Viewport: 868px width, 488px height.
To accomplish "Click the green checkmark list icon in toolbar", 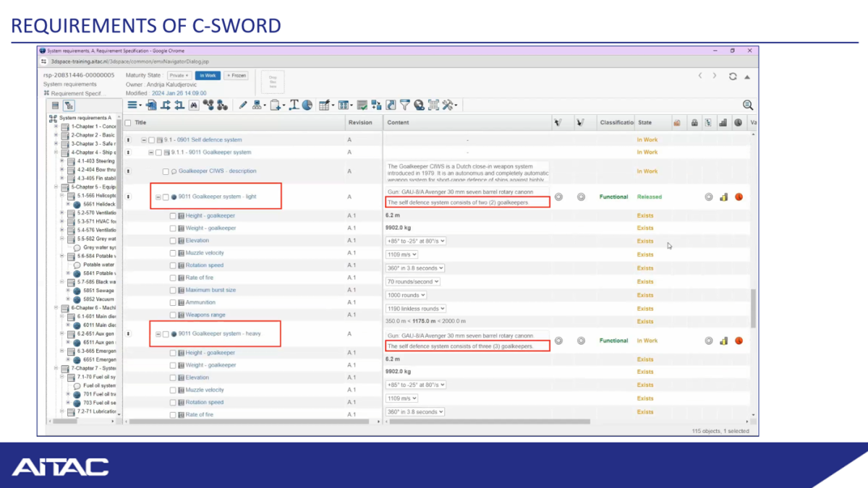I will coord(364,106).
